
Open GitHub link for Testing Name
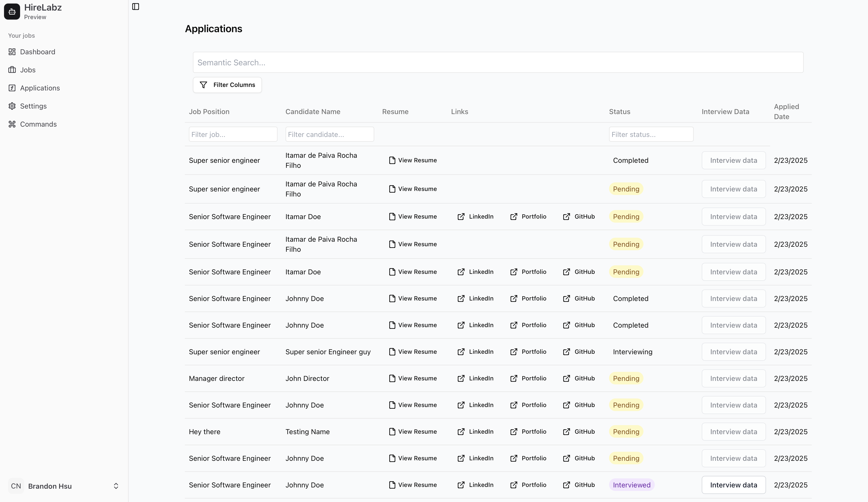click(x=579, y=431)
